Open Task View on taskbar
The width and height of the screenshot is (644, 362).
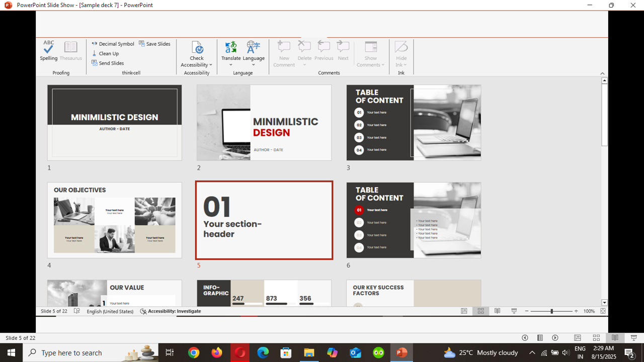pos(170,353)
